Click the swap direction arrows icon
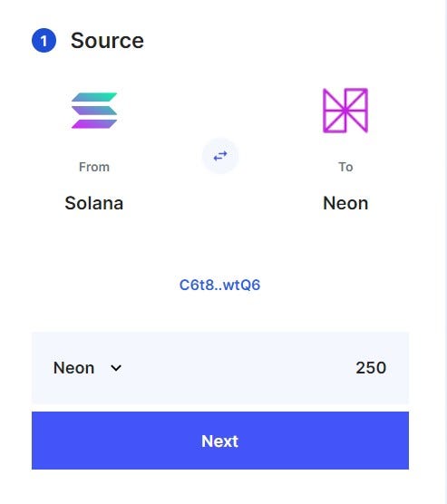 coord(220,156)
